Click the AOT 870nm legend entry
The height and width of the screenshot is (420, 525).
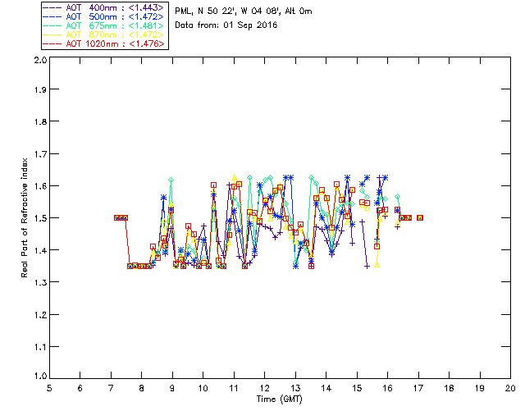coord(103,34)
